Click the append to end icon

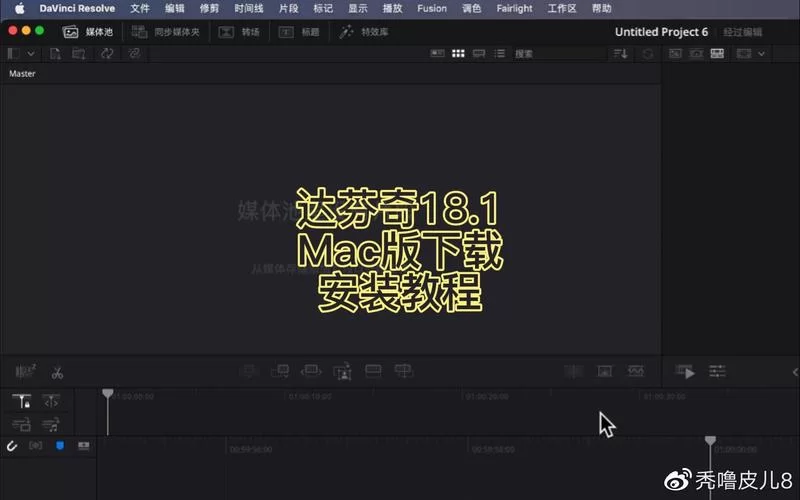(x=280, y=371)
